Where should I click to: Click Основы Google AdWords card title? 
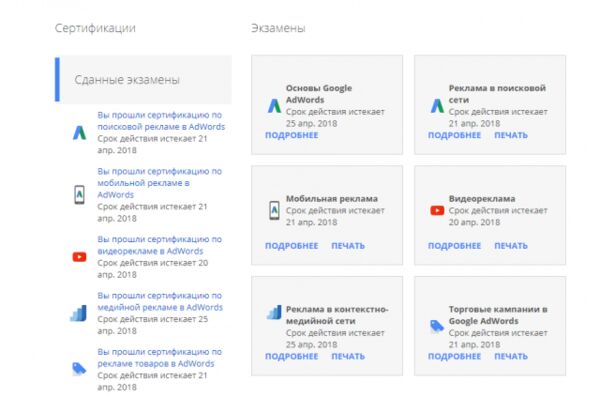point(319,94)
